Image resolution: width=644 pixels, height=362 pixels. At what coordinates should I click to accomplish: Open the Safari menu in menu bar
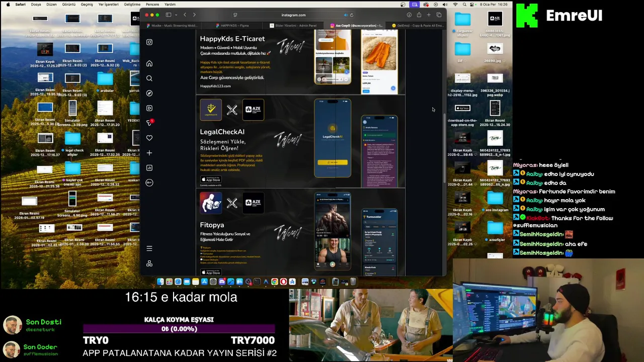pos(20,4)
